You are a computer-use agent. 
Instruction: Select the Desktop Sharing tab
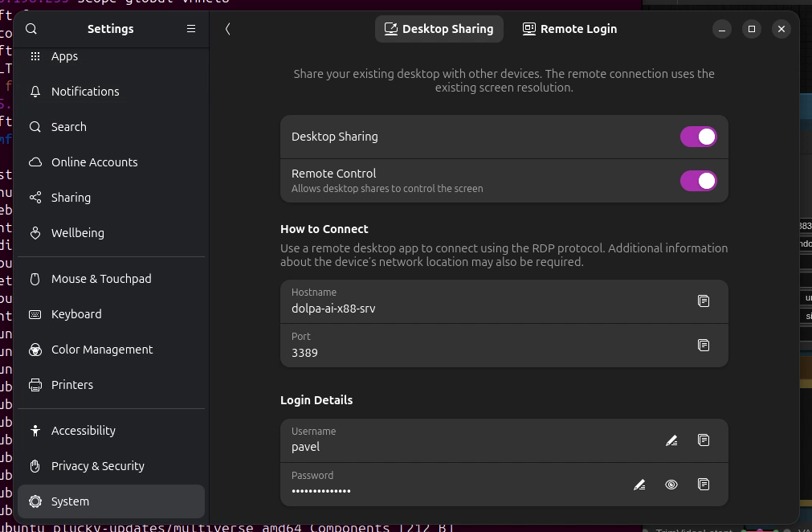tap(439, 29)
